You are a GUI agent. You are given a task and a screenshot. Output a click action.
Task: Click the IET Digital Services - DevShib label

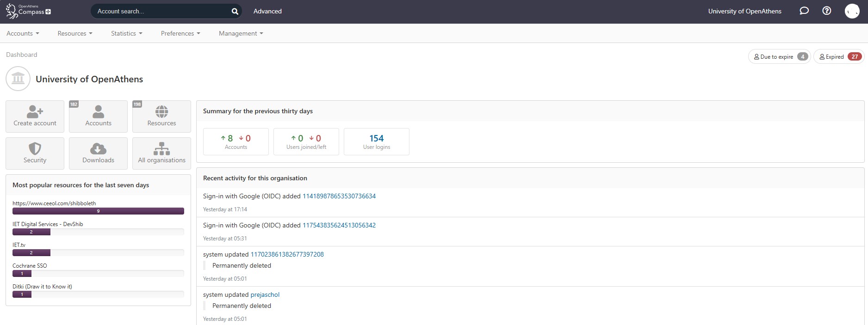(48, 224)
